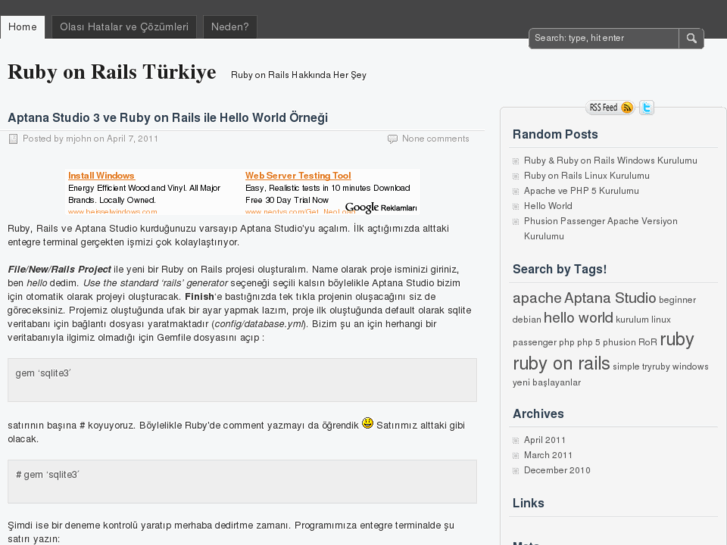This screenshot has width=727, height=545.
Task: Select the passenger tag
Action: click(534, 343)
